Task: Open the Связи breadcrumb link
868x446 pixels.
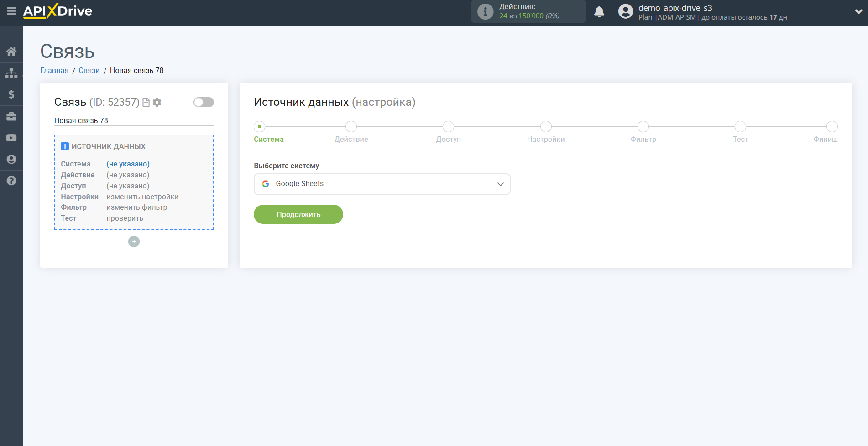Action: (x=89, y=71)
